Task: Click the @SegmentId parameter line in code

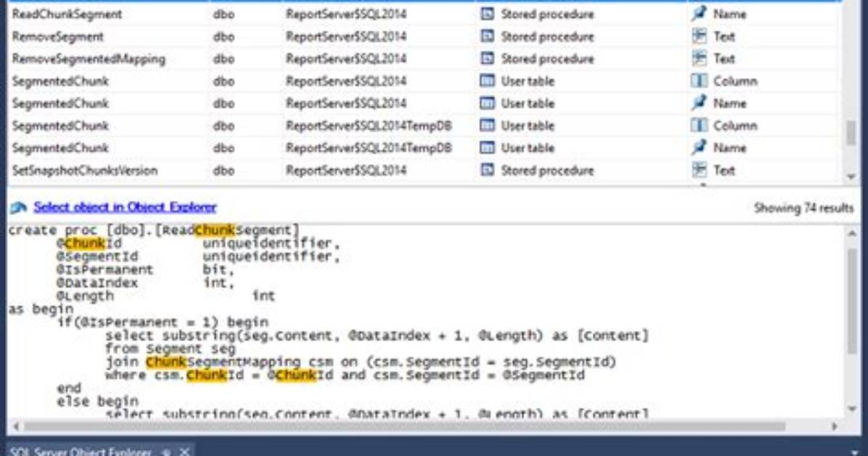Action: [x=198, y=256]
